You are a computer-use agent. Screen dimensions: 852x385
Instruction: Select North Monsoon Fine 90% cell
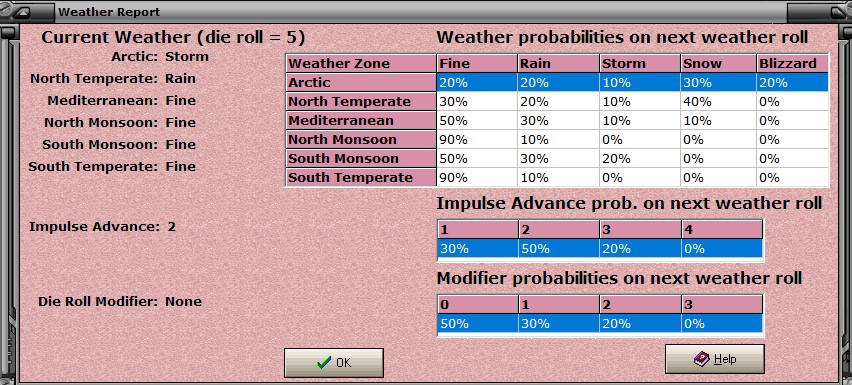pyautogui.click(x=477, y=140)
